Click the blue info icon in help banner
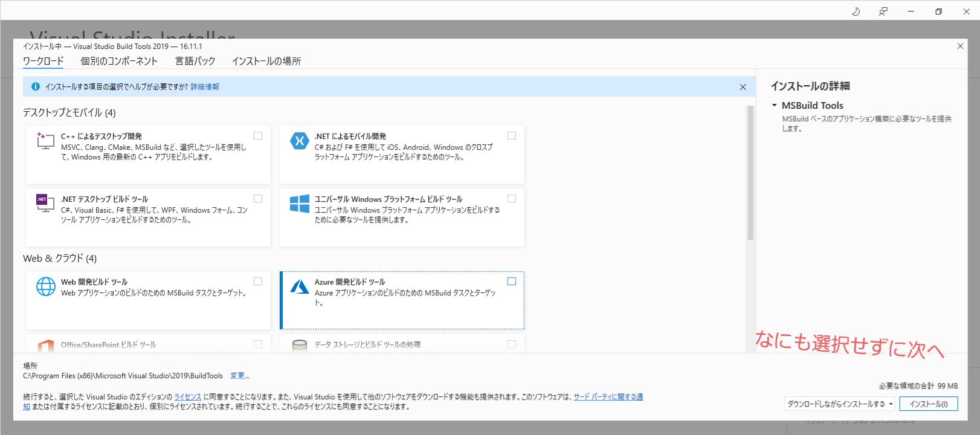This screenshot has width=980, height=435. pyautogui.click(x=36, y=86)
